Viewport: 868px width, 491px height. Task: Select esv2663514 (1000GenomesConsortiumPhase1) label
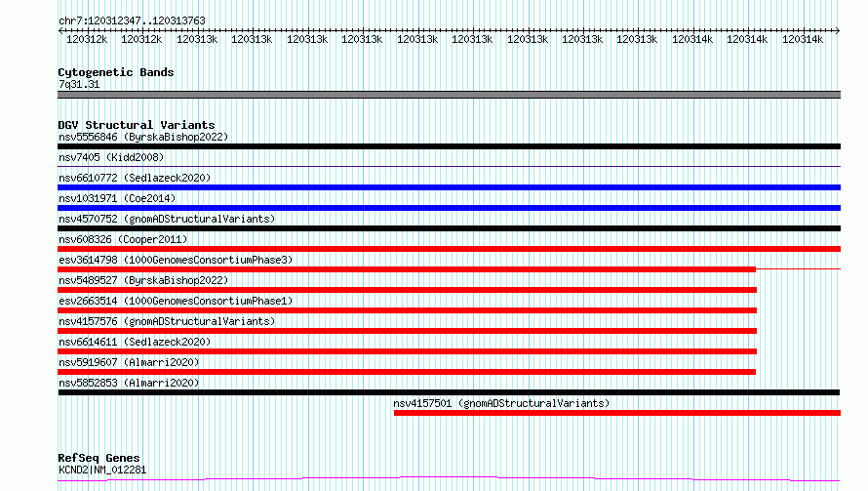click(176, 301)
